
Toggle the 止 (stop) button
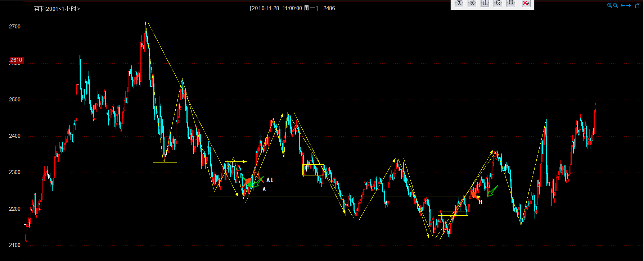[485, 3]
